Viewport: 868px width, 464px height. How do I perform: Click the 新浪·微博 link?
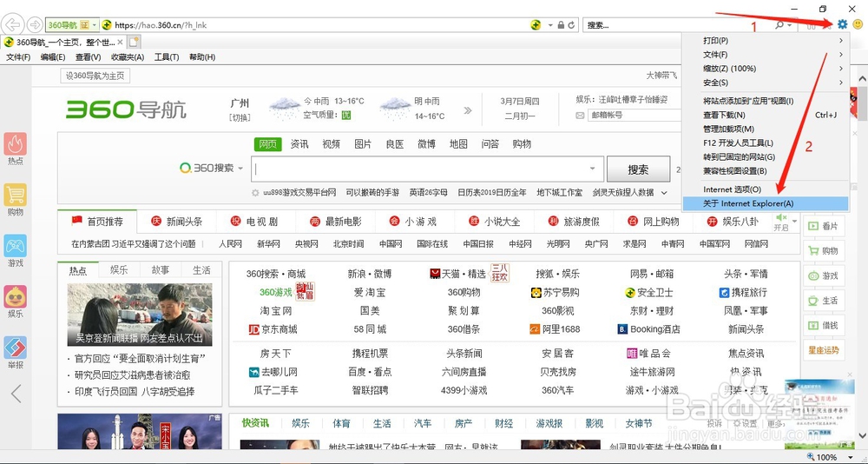tap(370, 274)
